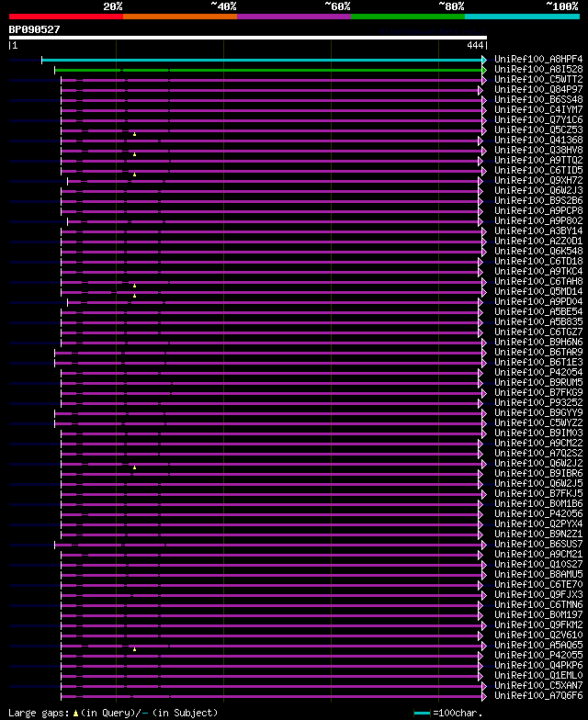This screenshot has height=720, width=588.
Task: Click the UniRef100_Q9XH72 label
Action: coord(538,180)
